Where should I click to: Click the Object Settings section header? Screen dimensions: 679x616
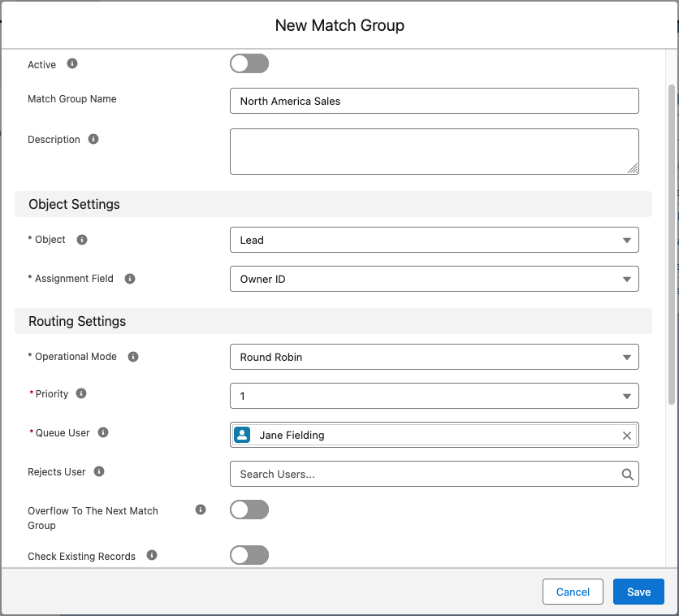click(x=333, y=204)
